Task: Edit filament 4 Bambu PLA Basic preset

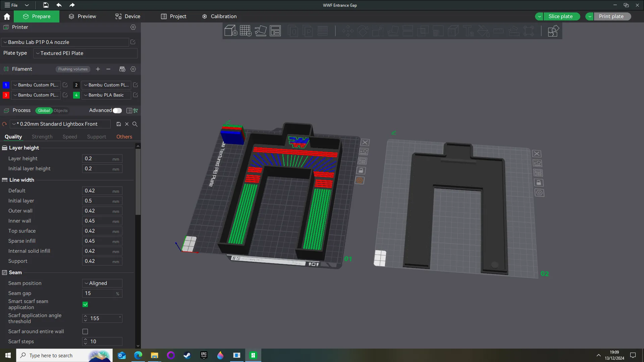Action: (x=136, y=95)
